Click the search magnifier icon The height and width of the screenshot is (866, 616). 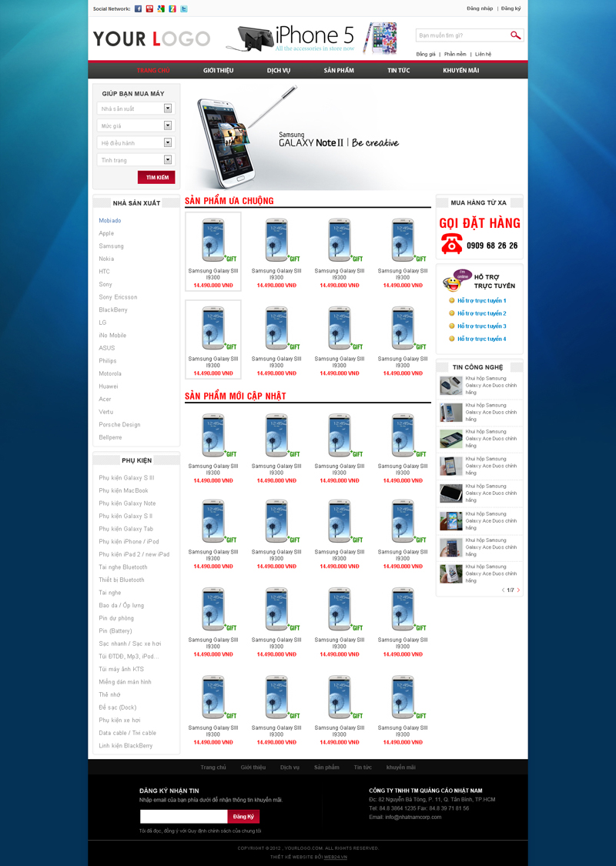(515, 35)
